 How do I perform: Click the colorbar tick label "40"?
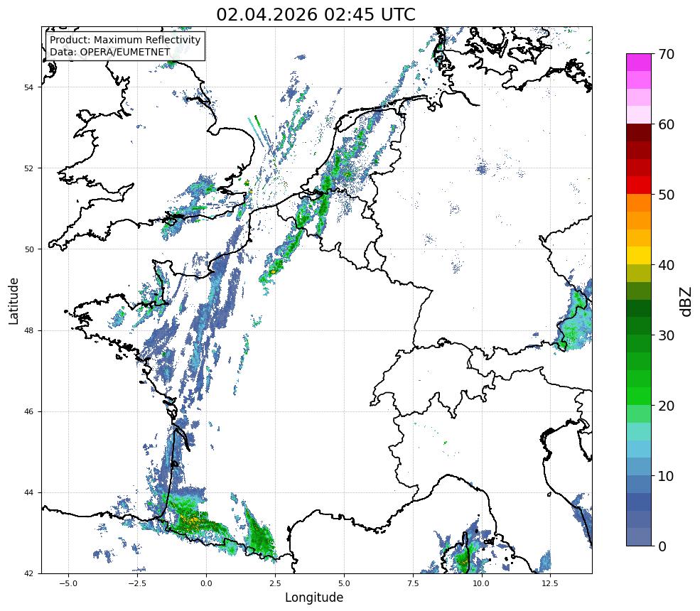(x=666, y=265)
